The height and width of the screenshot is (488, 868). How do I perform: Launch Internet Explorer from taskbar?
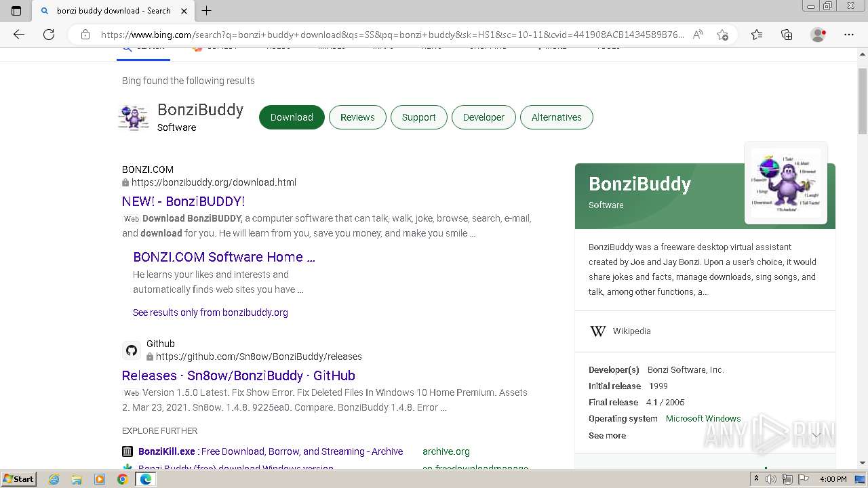(x=54, y=479)
